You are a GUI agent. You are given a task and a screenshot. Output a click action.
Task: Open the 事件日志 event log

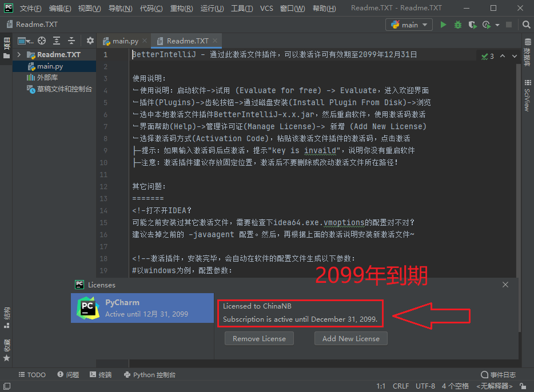coord(498,375)
